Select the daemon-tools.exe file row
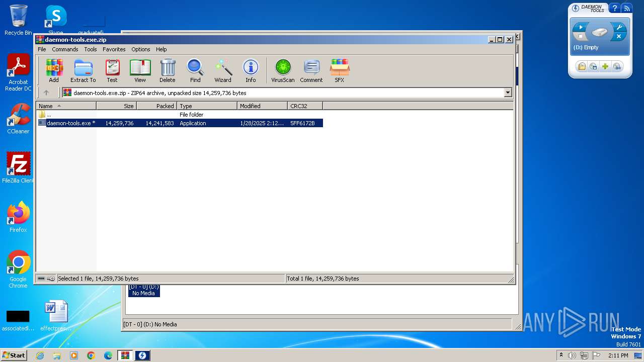 pyautogui.click(x=180, y=123)
